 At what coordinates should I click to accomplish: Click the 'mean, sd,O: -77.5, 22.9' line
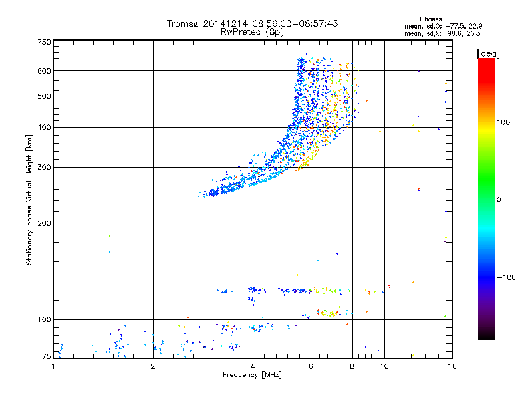[x=443, y=26]
